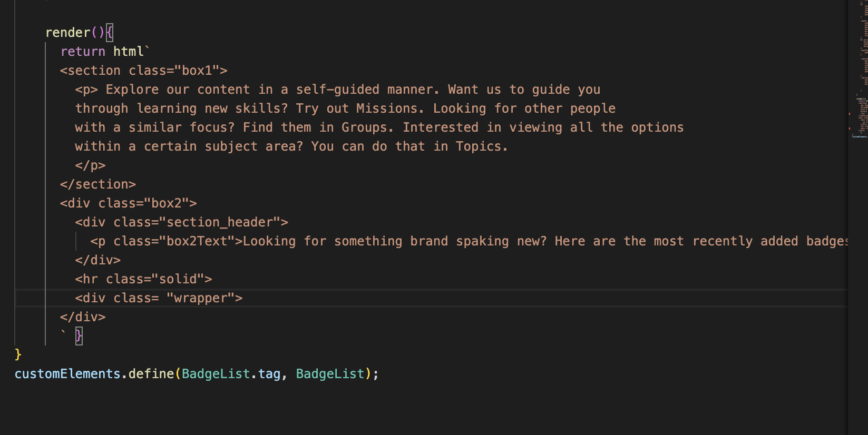Click the "box1" class value
868x435 pixels.
[197, 71]
